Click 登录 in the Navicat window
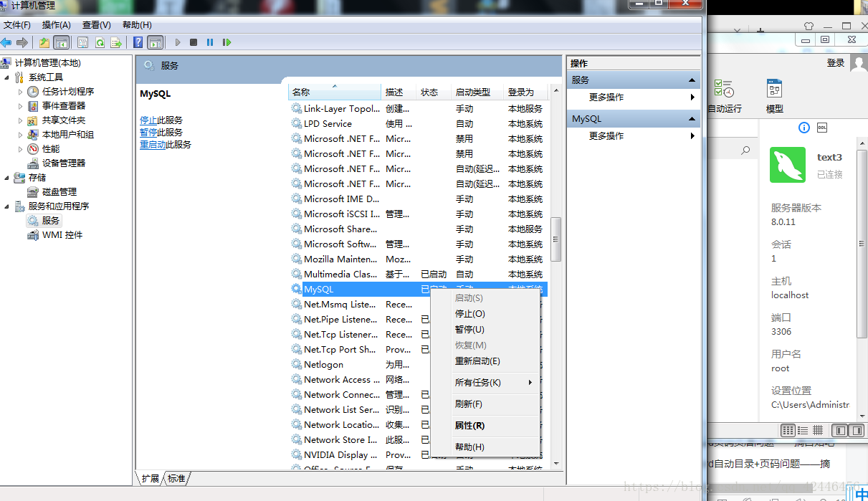The image size is (868, 501). coord(836,63)
